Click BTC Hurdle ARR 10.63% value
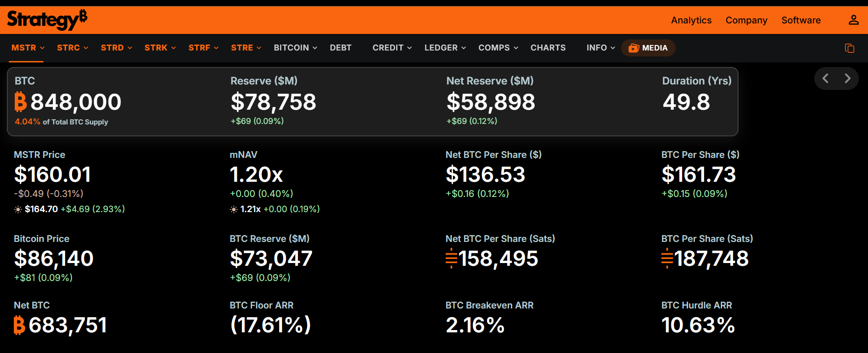This screenshot has height=353, width=868. [x=698, y=325]
